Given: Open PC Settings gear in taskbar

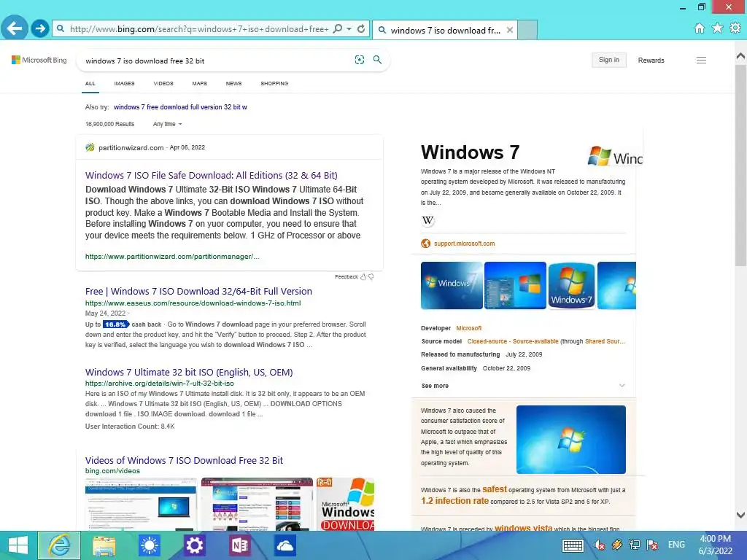Looking at the screenshot, I should tap(194, 545).
